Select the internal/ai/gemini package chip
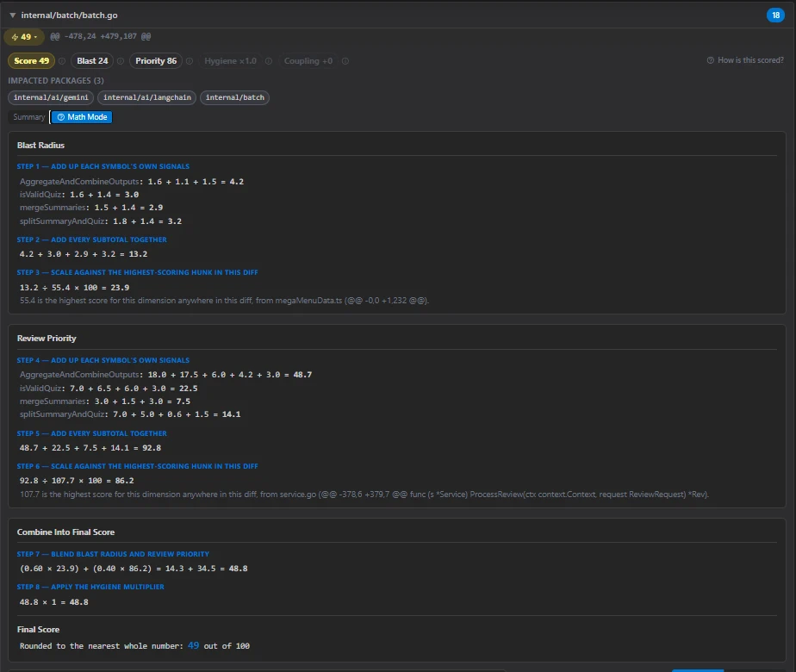 pyautogui.click(x=51, y=97)
